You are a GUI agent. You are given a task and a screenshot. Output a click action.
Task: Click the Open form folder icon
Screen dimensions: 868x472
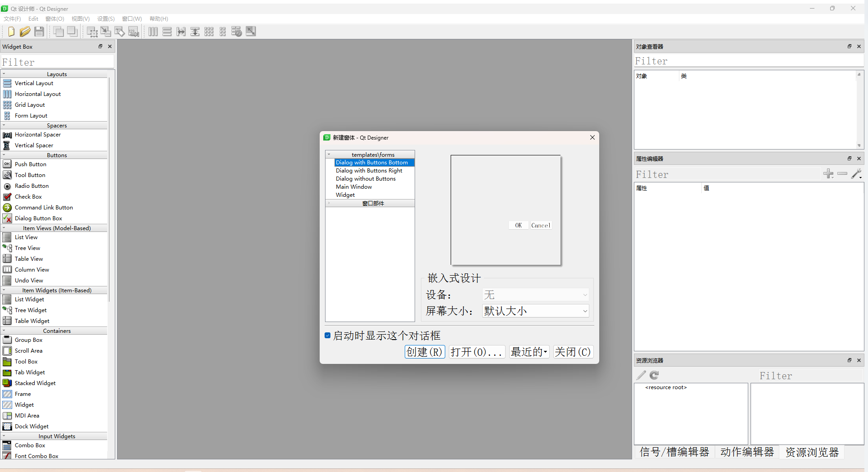pyautogui.click(x=25, y=32)
